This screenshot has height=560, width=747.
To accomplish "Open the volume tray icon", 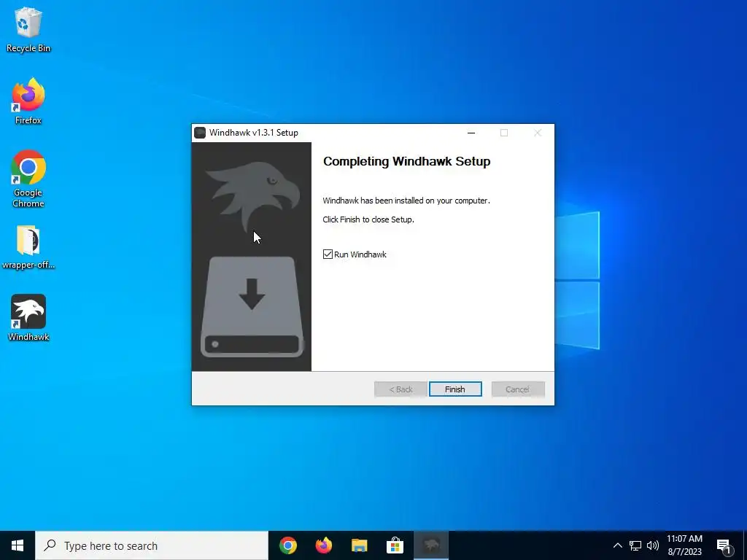I will point(653,545).
